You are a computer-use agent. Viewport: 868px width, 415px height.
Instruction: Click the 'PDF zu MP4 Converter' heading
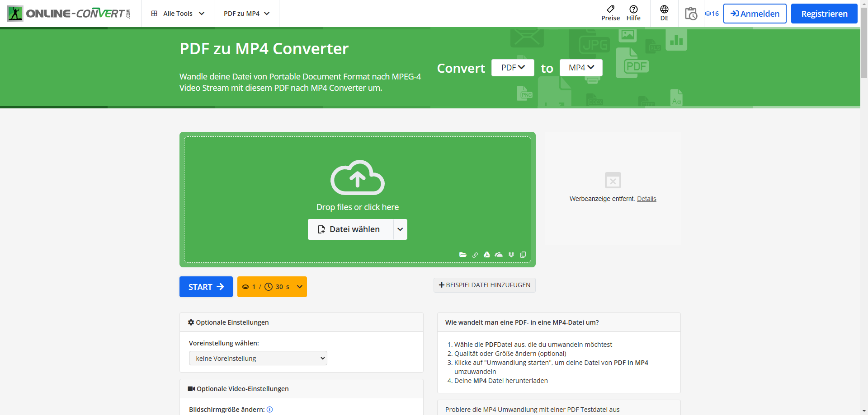click(x=264, y=49)
